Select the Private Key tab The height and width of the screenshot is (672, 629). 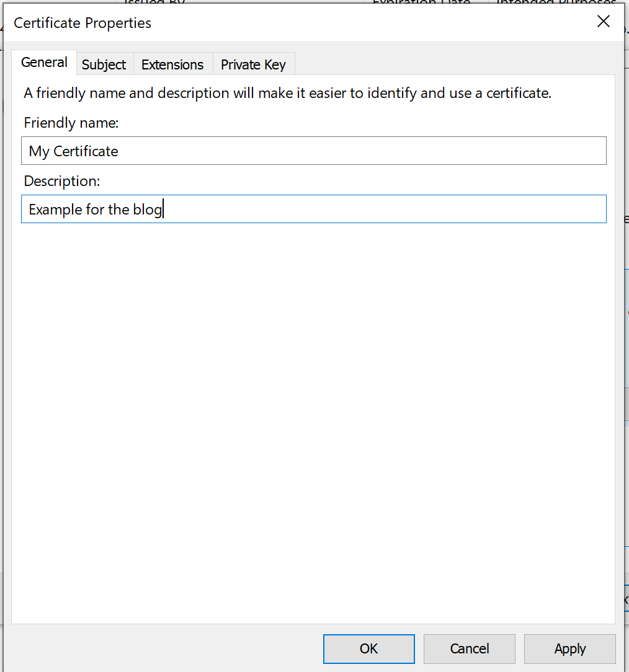[x=253, y=64]
